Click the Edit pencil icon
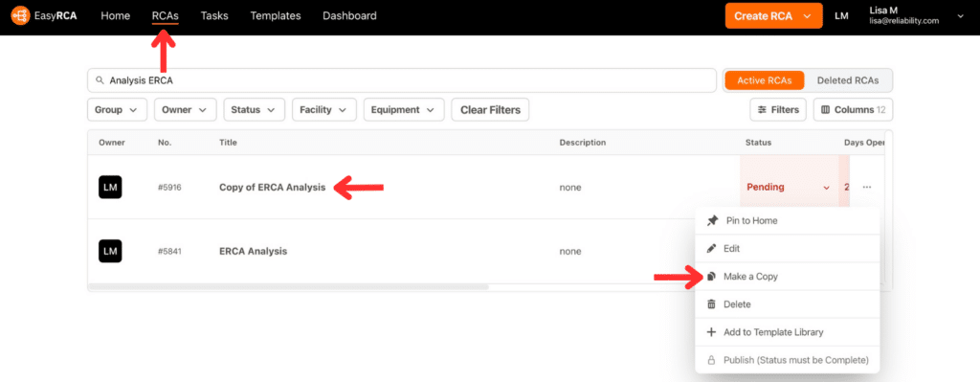This screenshot has width=980, height=382. point(711,248)
